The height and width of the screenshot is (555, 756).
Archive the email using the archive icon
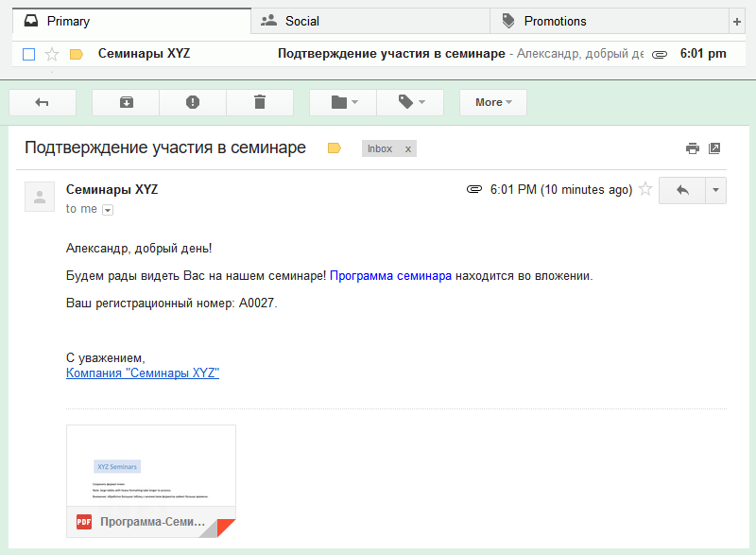tap(125, 102)
